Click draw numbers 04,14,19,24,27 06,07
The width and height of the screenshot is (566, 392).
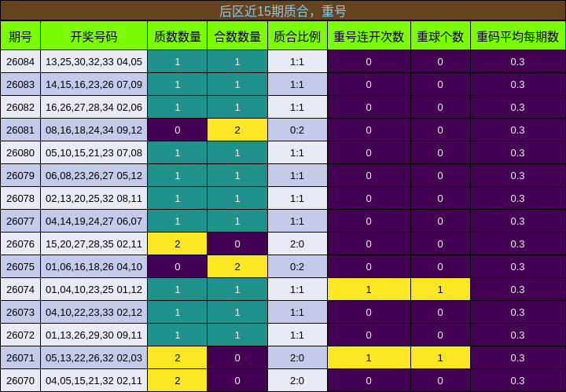pos(94,221)
